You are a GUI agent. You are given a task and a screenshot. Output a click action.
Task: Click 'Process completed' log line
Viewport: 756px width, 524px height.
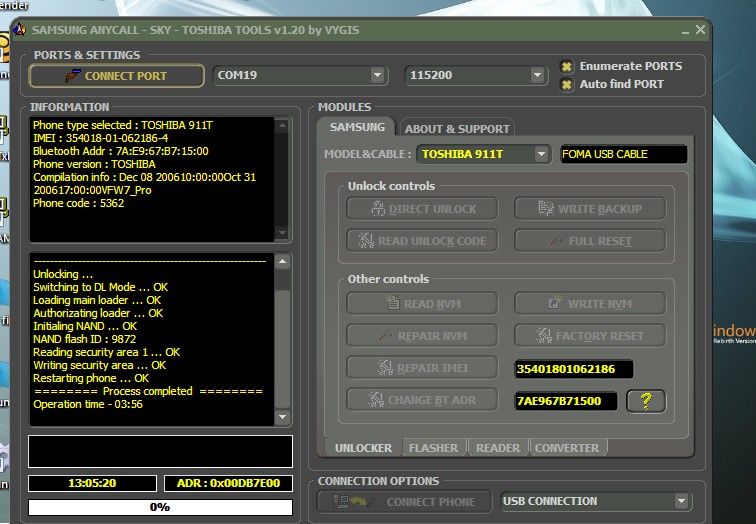point(148,391)
